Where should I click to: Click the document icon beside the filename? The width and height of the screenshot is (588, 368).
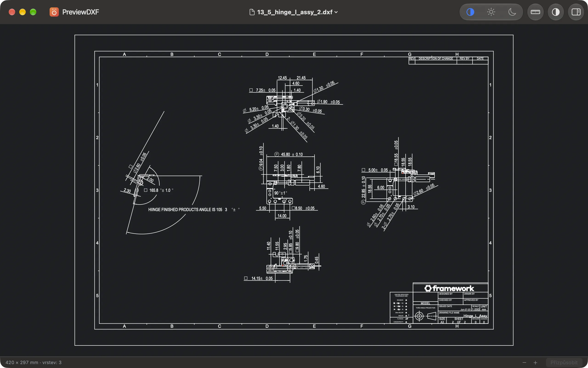pyautogui.click(x=252, y=12)
